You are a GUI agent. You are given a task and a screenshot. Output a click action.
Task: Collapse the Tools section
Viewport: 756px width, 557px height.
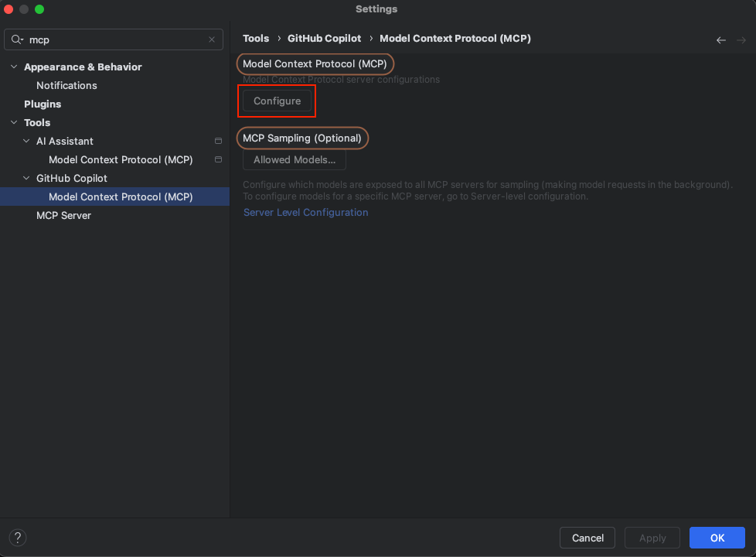click(14, 122)
